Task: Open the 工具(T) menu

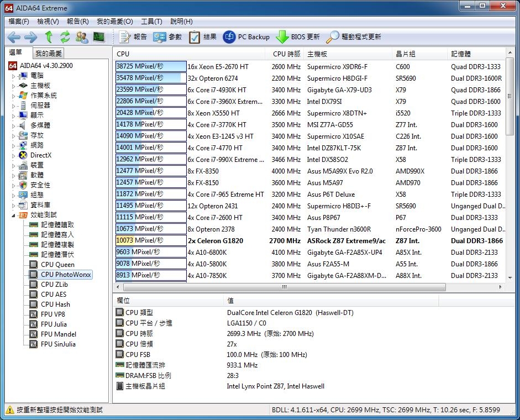Action: click(x=151, y=22)
